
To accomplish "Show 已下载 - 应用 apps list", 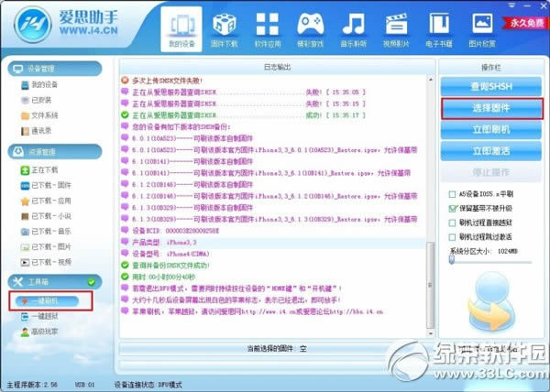I will tap(46, 201).
